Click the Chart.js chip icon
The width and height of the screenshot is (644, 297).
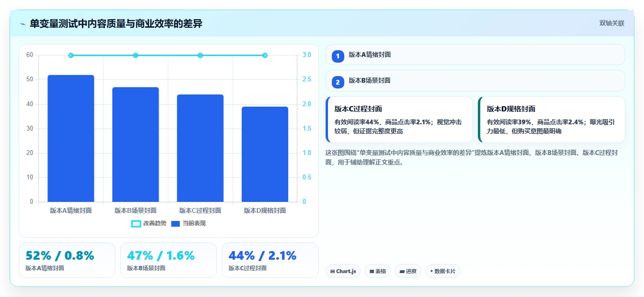332,272
